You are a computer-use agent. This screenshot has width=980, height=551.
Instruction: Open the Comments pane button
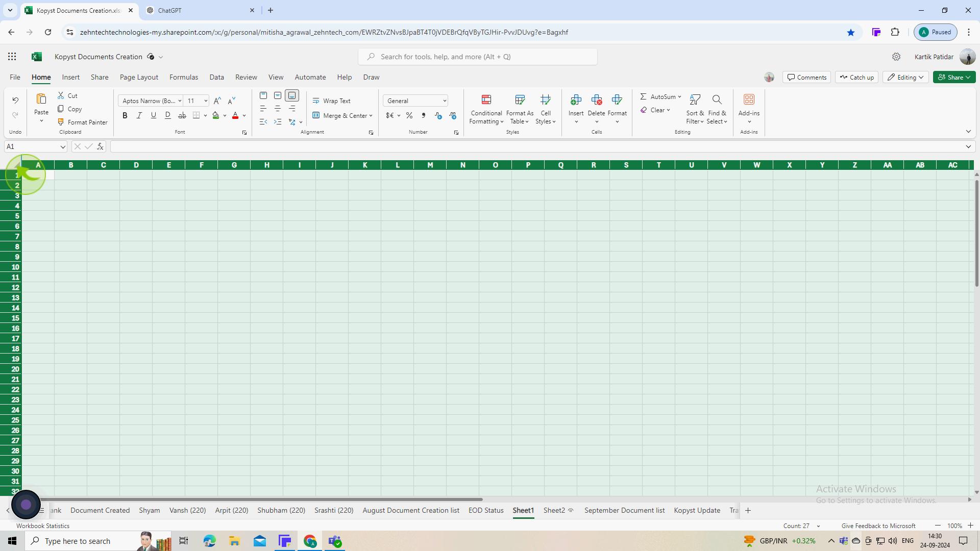806,77
